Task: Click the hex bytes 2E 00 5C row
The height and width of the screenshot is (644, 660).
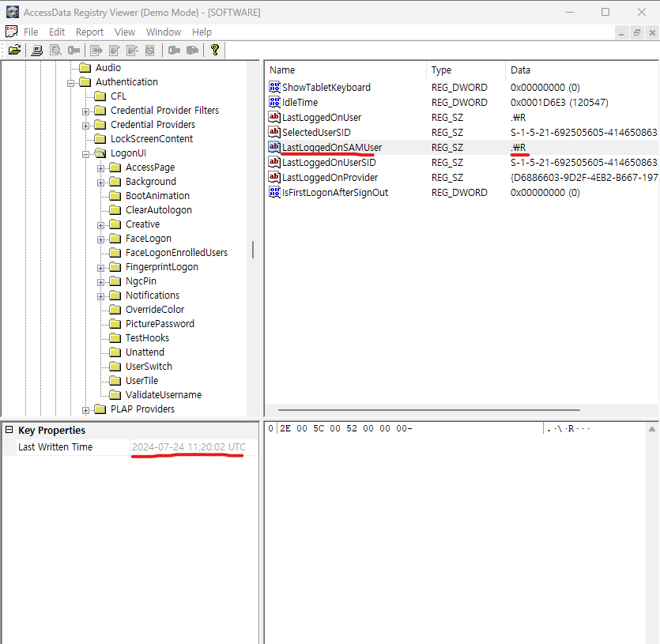Action: click(x=345, y=428)
